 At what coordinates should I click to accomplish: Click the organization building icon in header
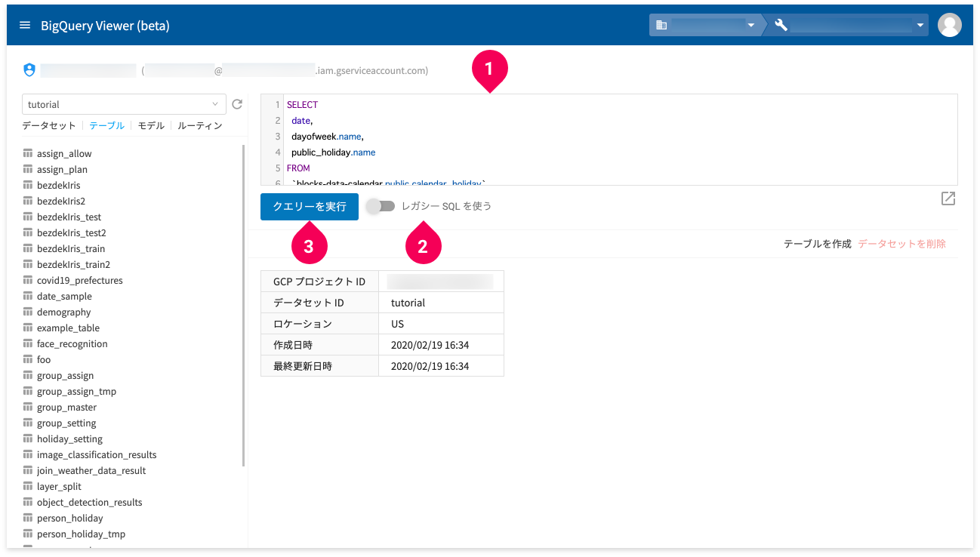click(x=661, y=25)
